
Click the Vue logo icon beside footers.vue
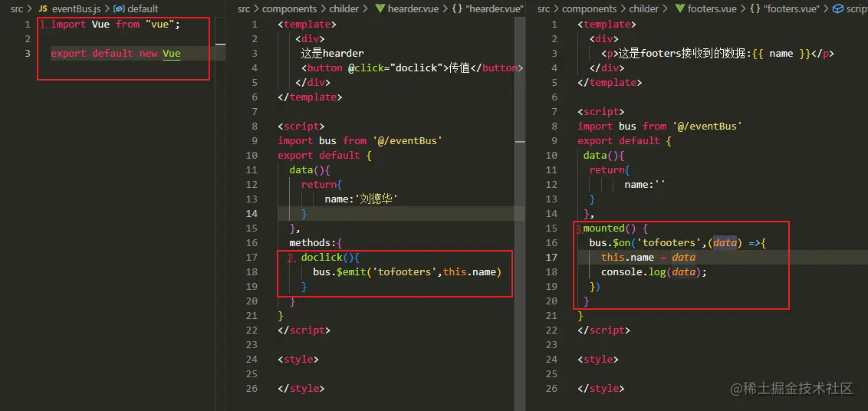pos(680,9)
